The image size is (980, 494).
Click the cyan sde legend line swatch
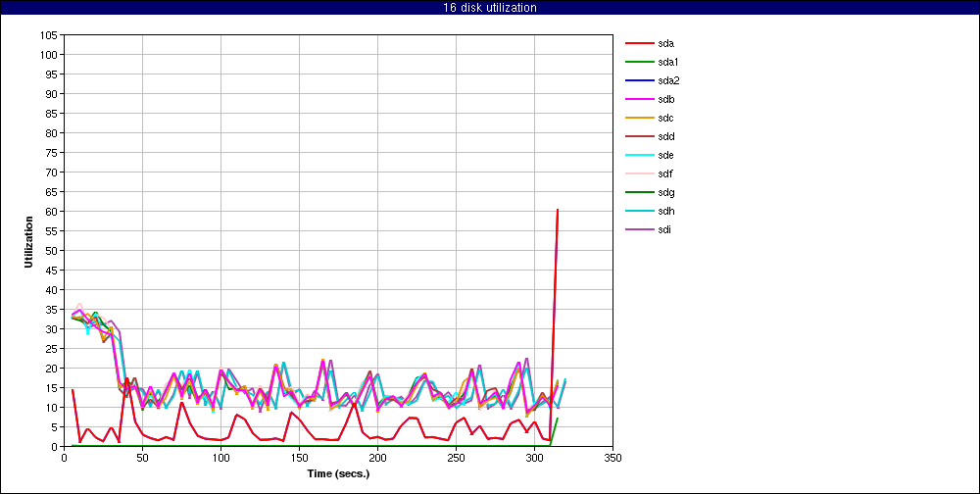[639, 155]
